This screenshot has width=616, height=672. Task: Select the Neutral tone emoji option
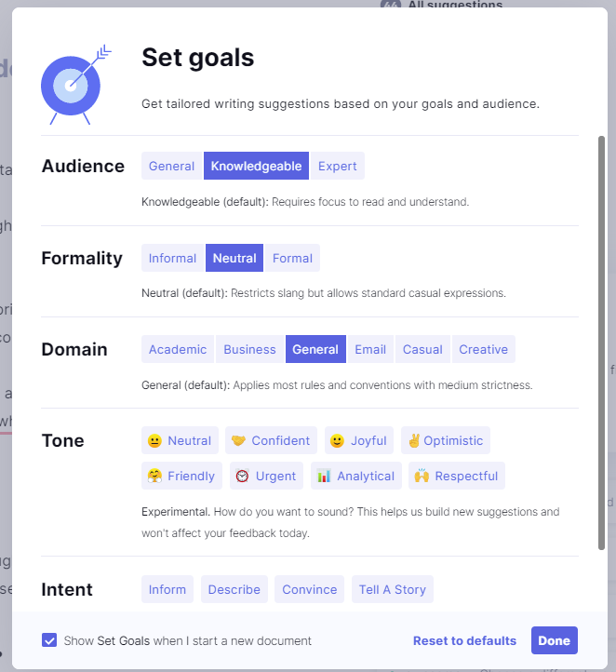pyautogui.click(x=180, y=440)
